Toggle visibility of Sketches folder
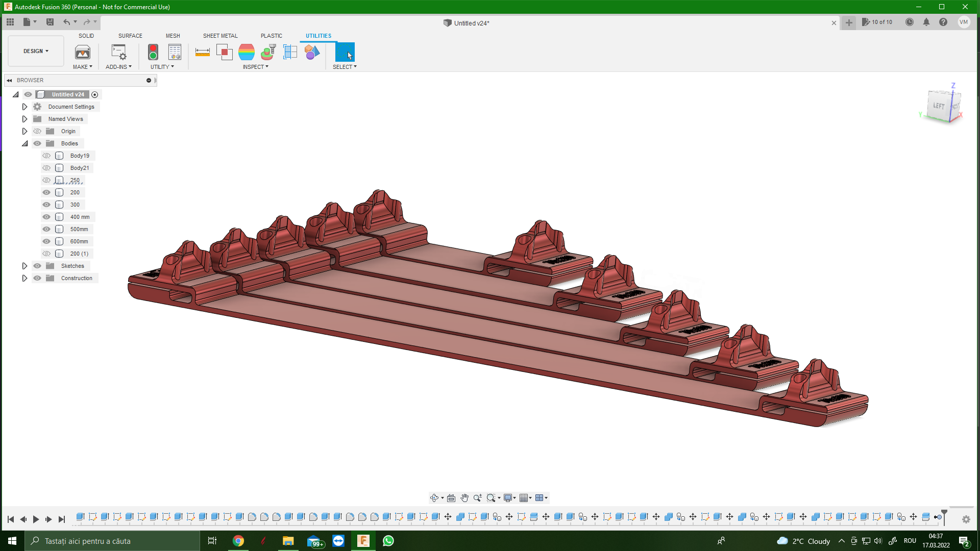 coord(37,266)
